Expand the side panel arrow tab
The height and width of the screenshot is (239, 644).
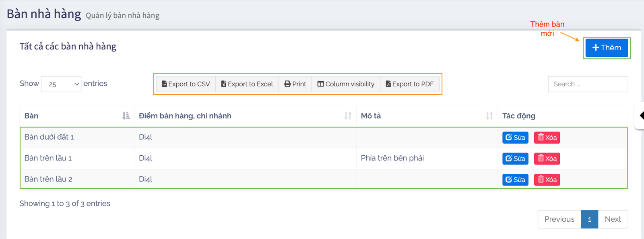coord(641,116)
